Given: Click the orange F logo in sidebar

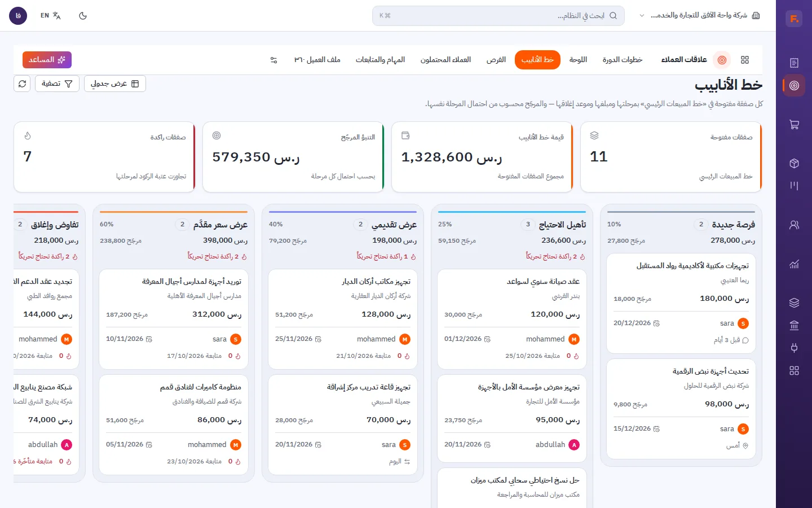Looking at the screenshot, I should pos(794,19).
